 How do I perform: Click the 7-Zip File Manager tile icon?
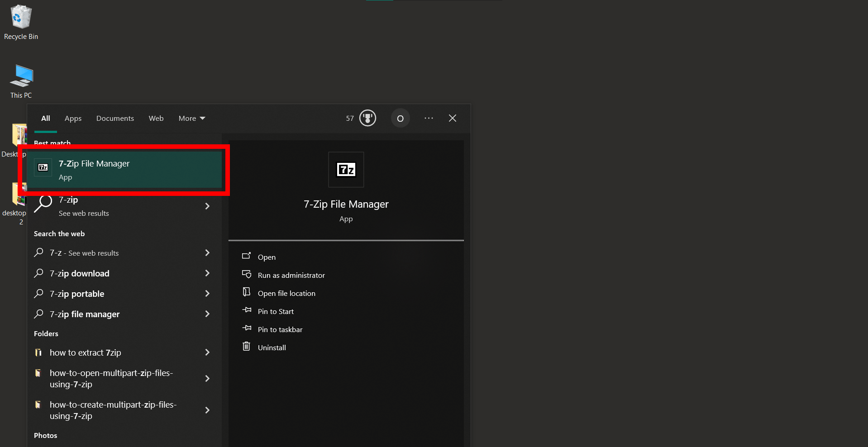tap(346, 170)
